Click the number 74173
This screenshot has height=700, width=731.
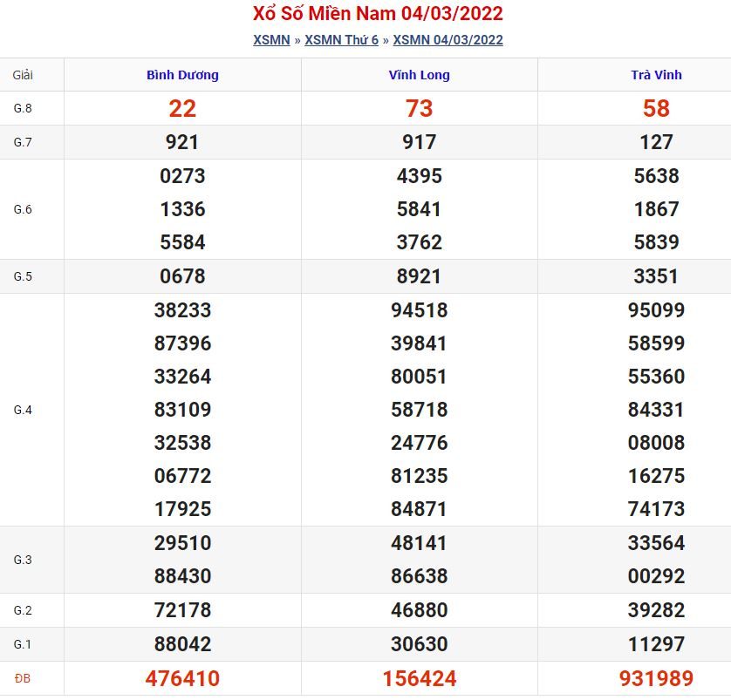[x=656, y=509]
